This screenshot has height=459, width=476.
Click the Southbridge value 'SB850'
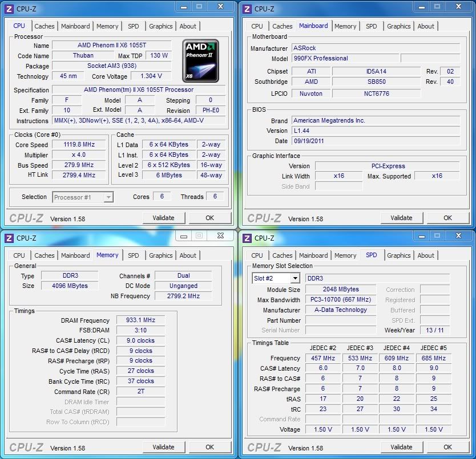[x=377, y=82]
